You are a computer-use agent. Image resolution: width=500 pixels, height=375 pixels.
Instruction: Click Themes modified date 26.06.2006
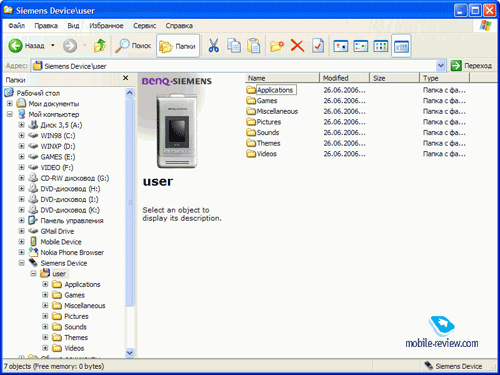tap(344, 143)
